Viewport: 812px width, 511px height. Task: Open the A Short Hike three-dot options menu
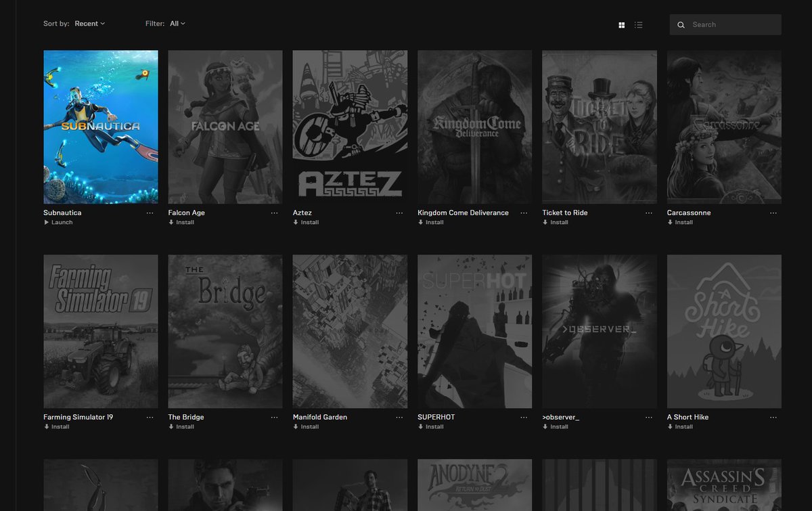(773, 417)
